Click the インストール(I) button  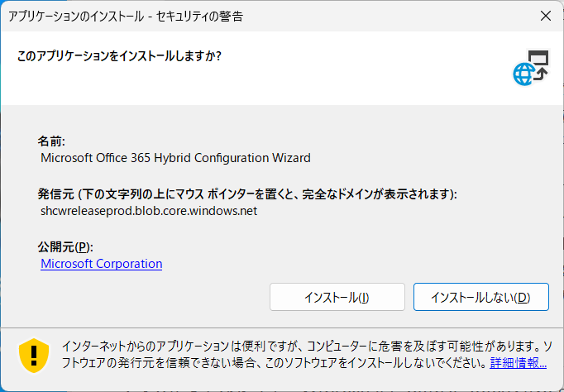(337, 297)
